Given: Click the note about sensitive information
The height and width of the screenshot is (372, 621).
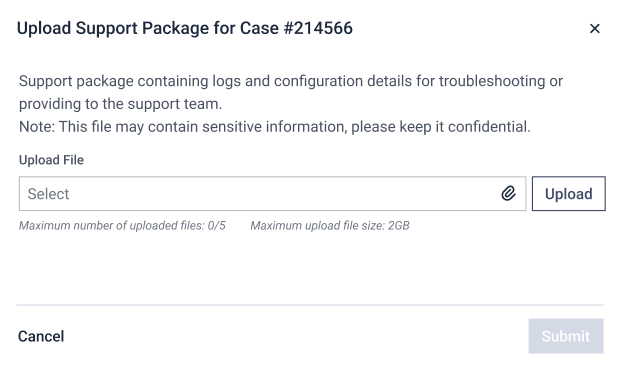Looking at the screenshot, I should point(275,127).
